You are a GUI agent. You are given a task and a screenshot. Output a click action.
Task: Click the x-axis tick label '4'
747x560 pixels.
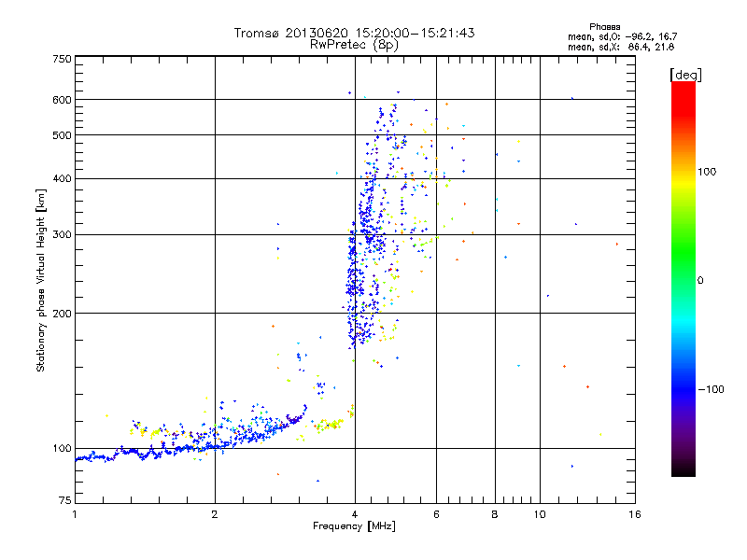pyautogui.click(x=355, y=514)
